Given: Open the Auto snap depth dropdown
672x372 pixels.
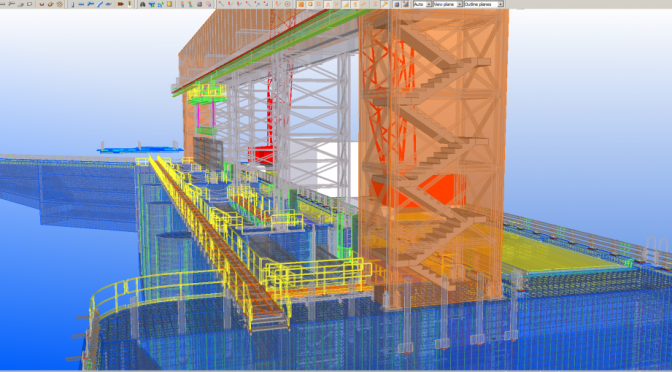Looking at the screenshot, I should (x=422, y=4).
